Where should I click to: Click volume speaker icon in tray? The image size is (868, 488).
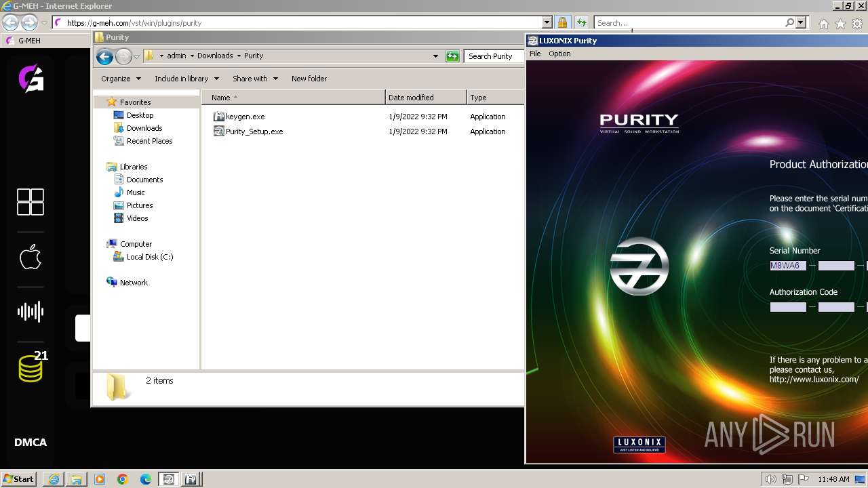[771, 479]
